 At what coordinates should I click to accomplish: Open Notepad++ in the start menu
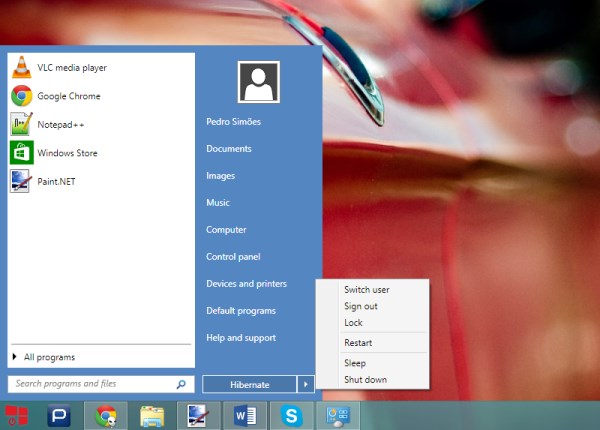(x=60, y=125)
